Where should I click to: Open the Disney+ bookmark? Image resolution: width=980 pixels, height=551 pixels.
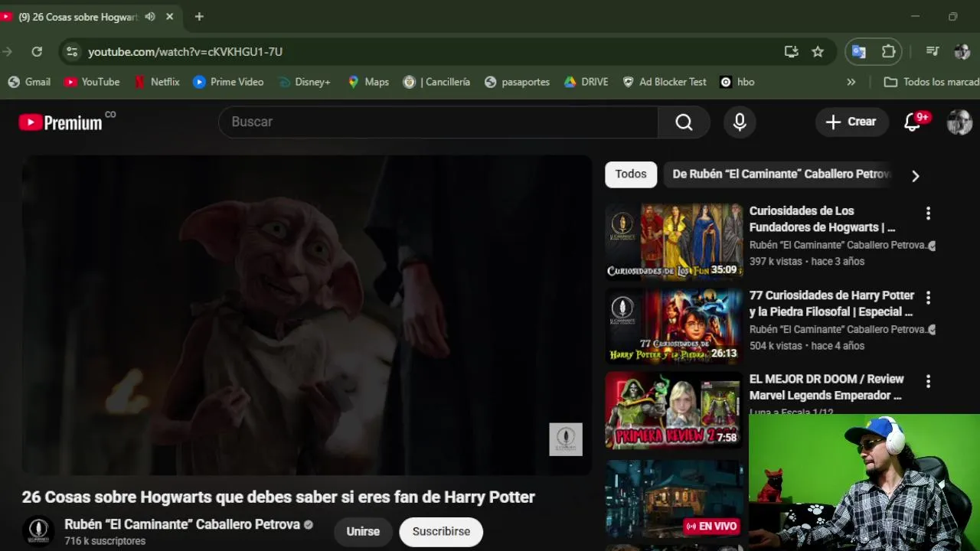[304, 82]
